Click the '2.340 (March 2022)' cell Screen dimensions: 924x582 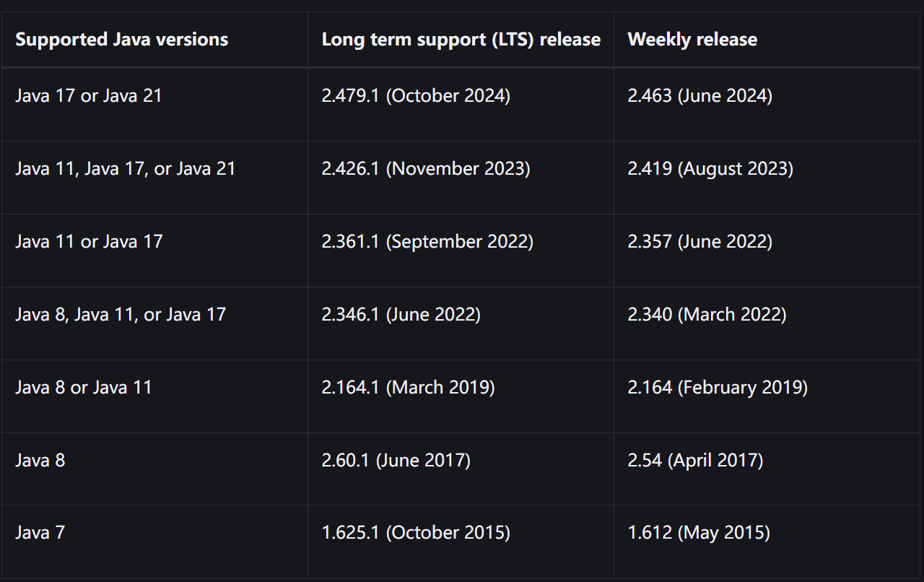point(707,315)
